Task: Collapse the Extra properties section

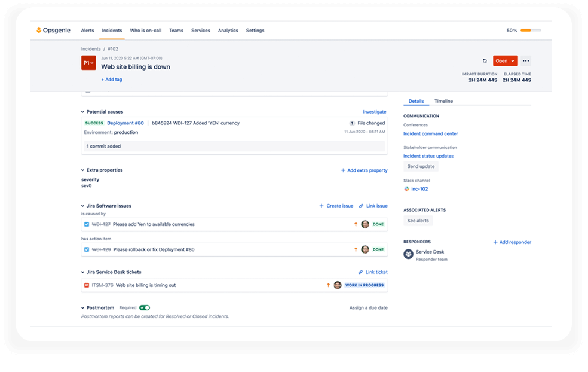Action: click(x=82, y=170)
